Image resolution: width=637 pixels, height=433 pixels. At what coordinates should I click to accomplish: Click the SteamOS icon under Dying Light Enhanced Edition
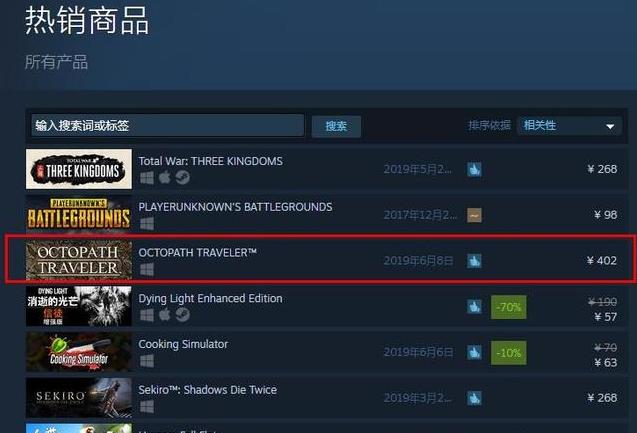coord(182,315)
